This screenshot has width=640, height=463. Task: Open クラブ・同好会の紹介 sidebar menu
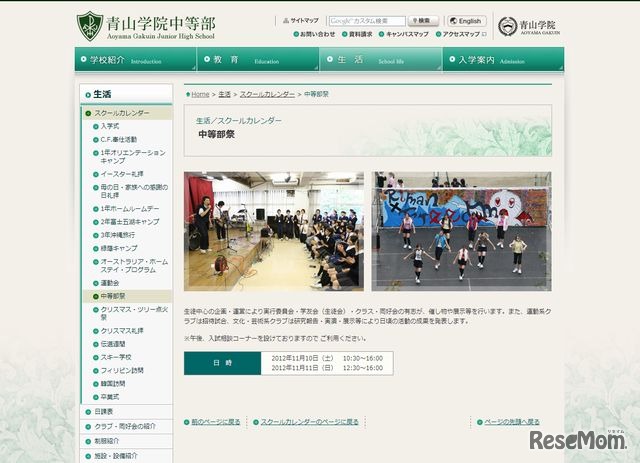coord(126,427)
